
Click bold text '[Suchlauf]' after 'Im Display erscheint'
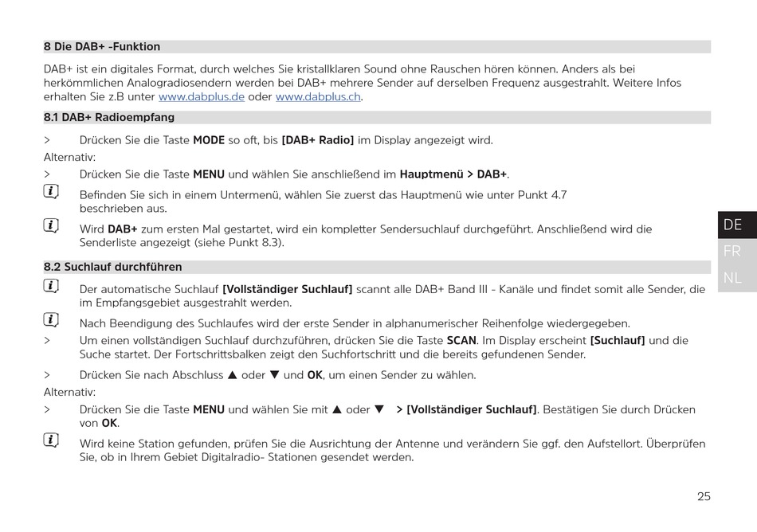618,341
